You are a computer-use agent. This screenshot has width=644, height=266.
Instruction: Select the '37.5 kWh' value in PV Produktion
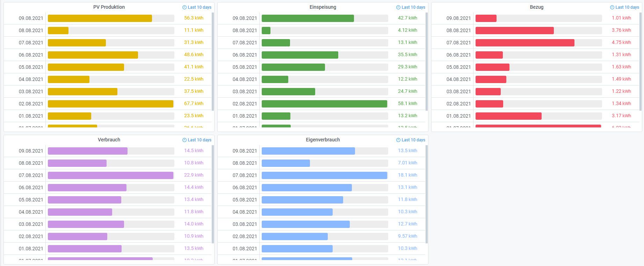(x=194, y=91)
